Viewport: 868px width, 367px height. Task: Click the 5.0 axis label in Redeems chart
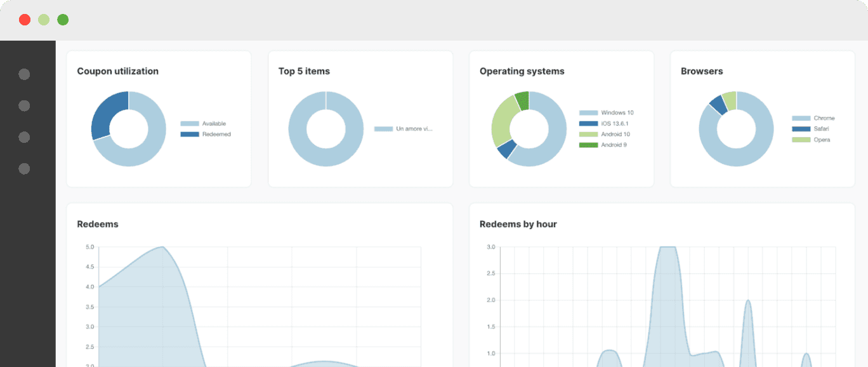[x=89, y=247]
